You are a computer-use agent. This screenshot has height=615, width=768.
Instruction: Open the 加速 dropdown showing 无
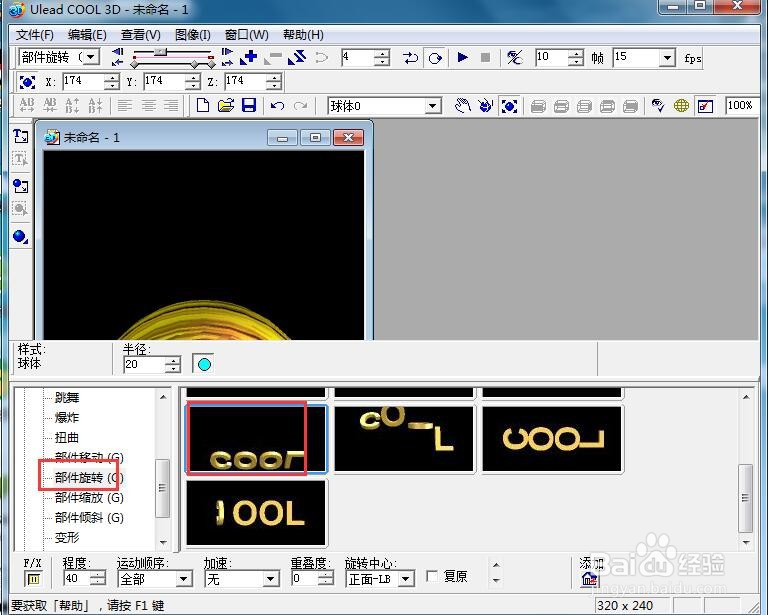tap(271, 580)
